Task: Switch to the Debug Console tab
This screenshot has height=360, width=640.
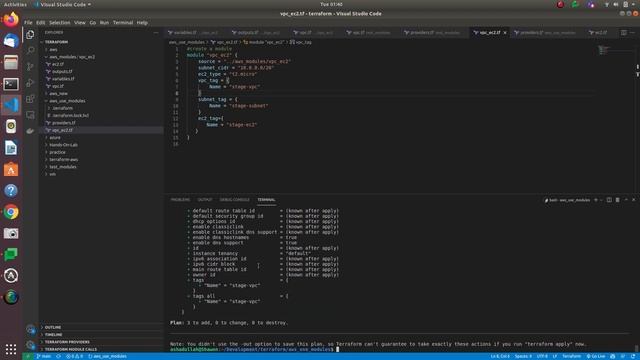Action: tap(234, 200)
